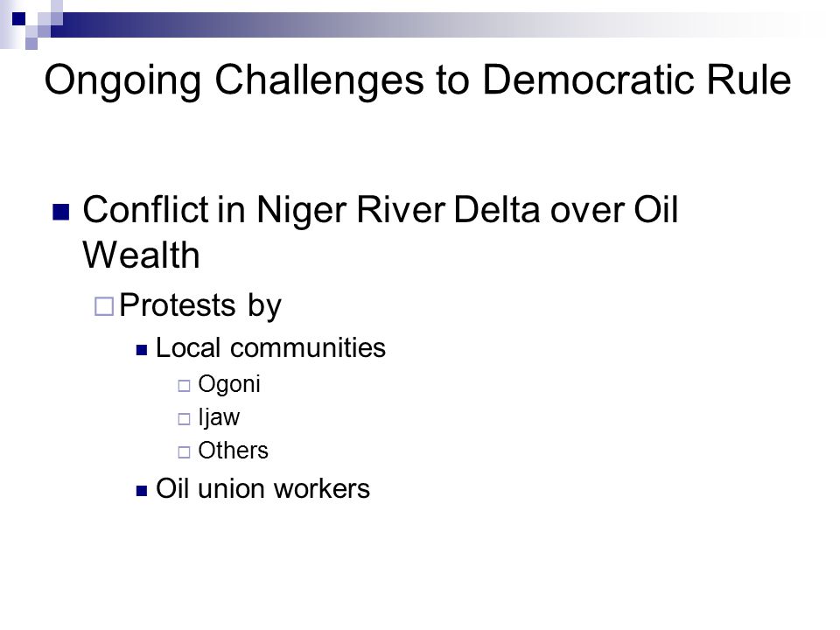Click the filled square bullet before "Conflict in Niger"
This screenshot has width=840, height=630.
(x=61, y=212)
